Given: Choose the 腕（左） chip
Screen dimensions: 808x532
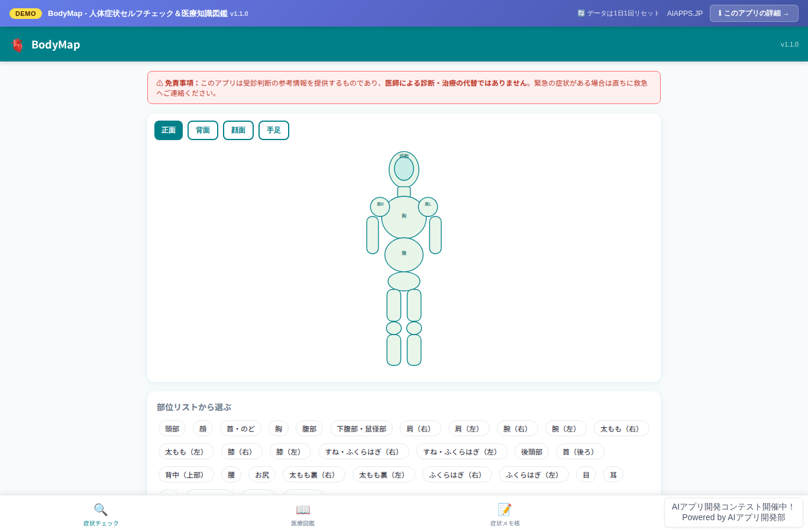Looking at the screenshot, I should [566, 429].
